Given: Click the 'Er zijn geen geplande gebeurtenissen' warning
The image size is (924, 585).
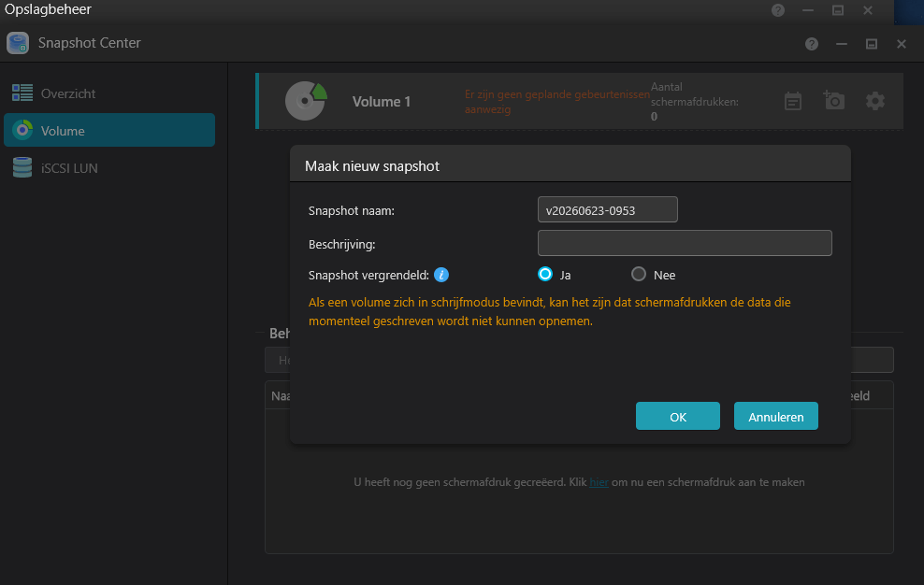Looking at the screenshot, I should coord(556,101).
